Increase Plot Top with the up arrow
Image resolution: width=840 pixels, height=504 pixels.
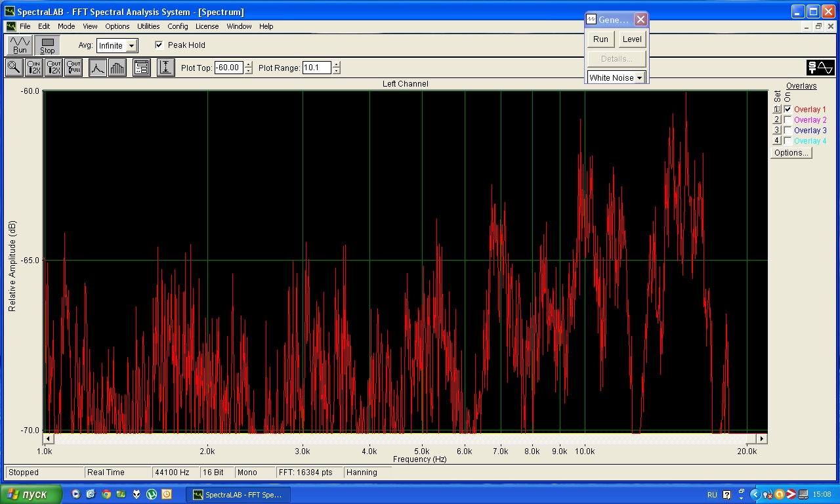(248, 64)
